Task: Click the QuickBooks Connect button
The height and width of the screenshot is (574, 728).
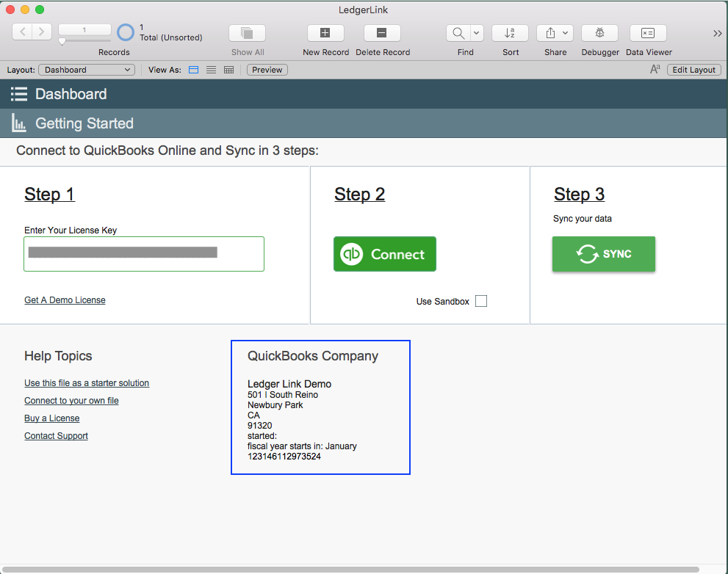Action: coord(385,254)
